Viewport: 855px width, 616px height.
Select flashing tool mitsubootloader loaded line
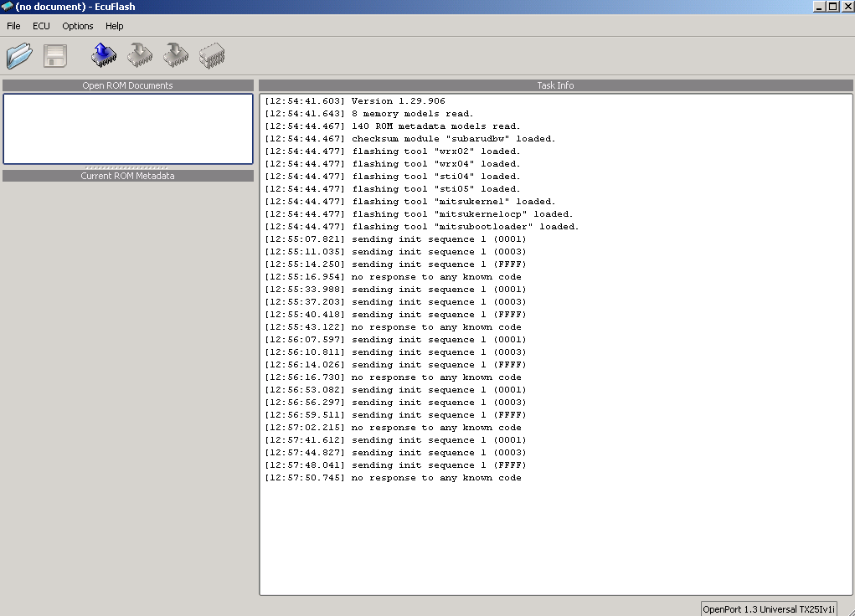(x=422, y=226)
